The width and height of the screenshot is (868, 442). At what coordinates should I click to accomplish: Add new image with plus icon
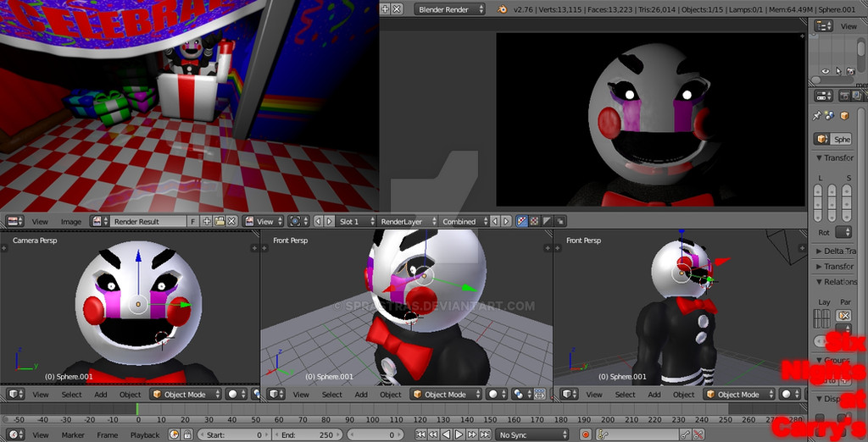[207, 221]
